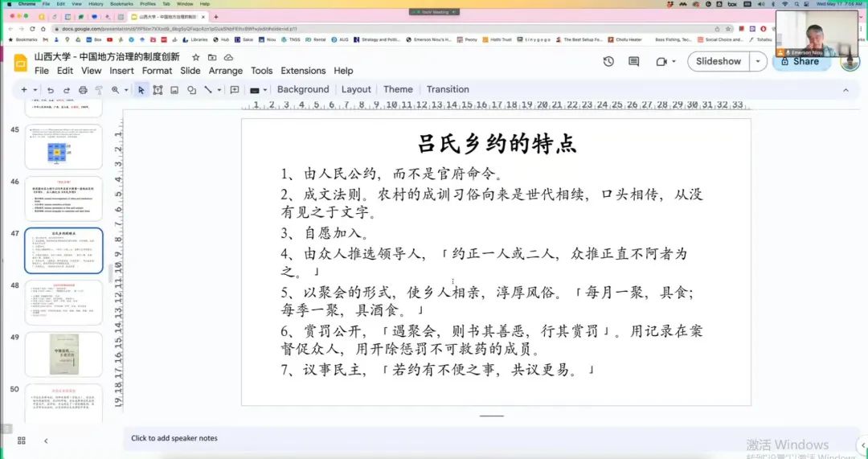This screenshot has height=459, width=868.
Task: Select the shape tool
Action: click(x=191, y=90)
